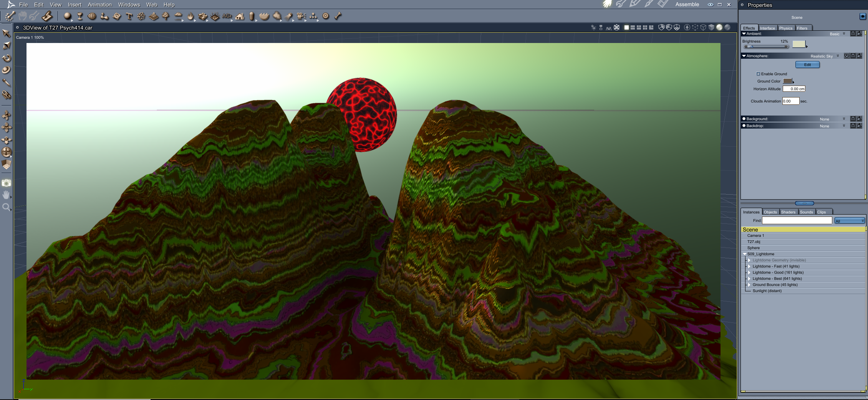
Task: Save the Ambient preset with disk icon
Action: tap(853, 34)
